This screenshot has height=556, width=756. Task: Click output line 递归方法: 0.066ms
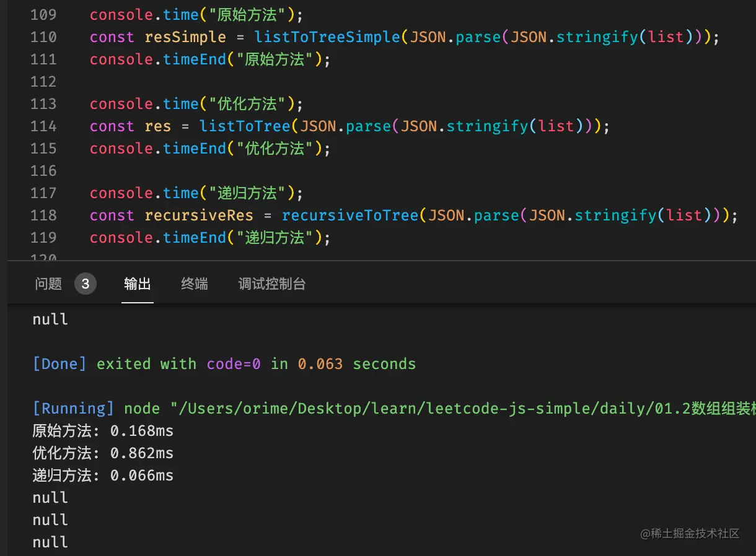(103, 476)
